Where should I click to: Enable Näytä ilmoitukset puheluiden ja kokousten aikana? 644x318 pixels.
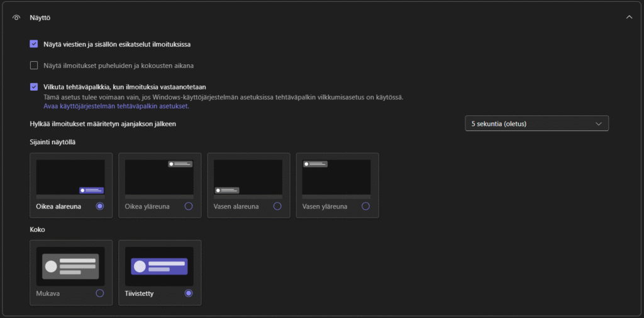[34, 65]
